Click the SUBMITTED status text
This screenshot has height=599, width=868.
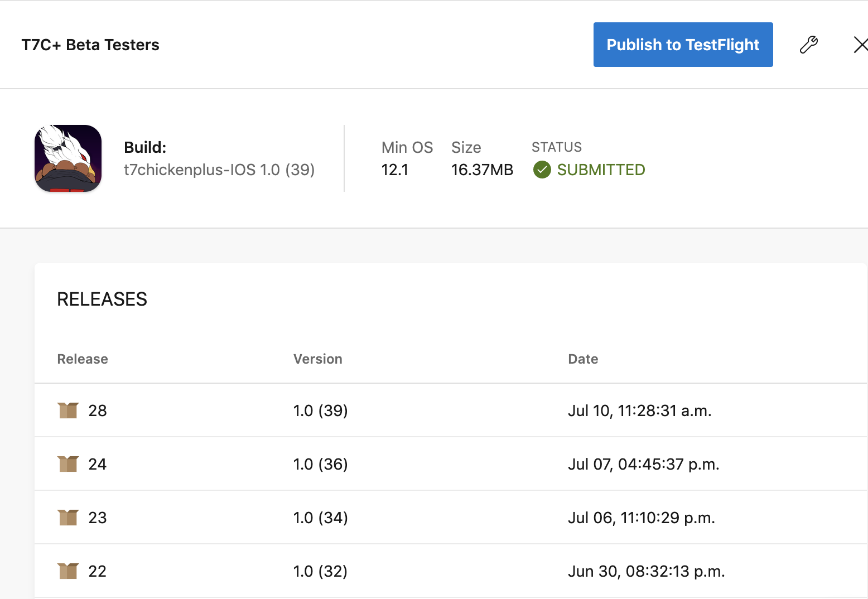(x=601, y=170)
